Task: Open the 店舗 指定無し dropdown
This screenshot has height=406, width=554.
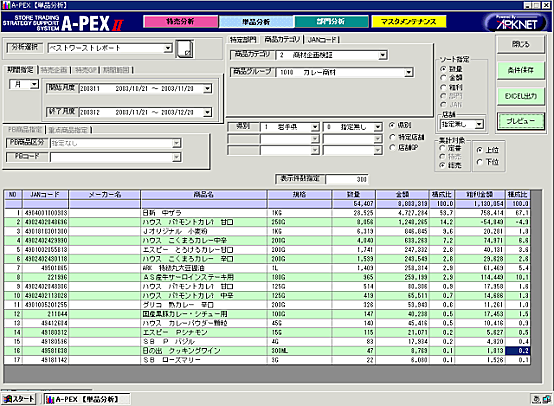Action: pyautogui.click(x=479, y=124)
